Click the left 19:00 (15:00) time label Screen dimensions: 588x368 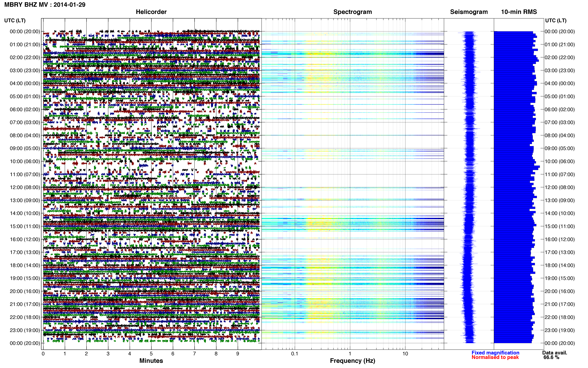pos(25,278)
